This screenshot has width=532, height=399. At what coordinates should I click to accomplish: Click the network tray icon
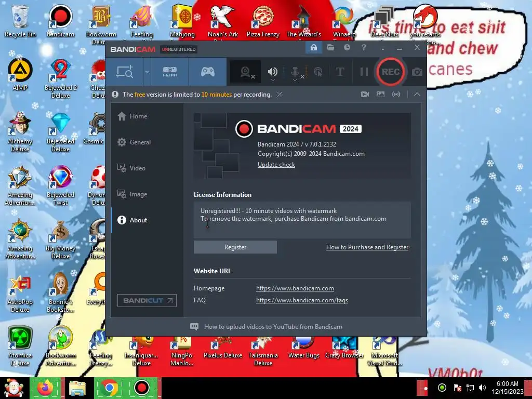pyautogui.click(x=470, y=388)
